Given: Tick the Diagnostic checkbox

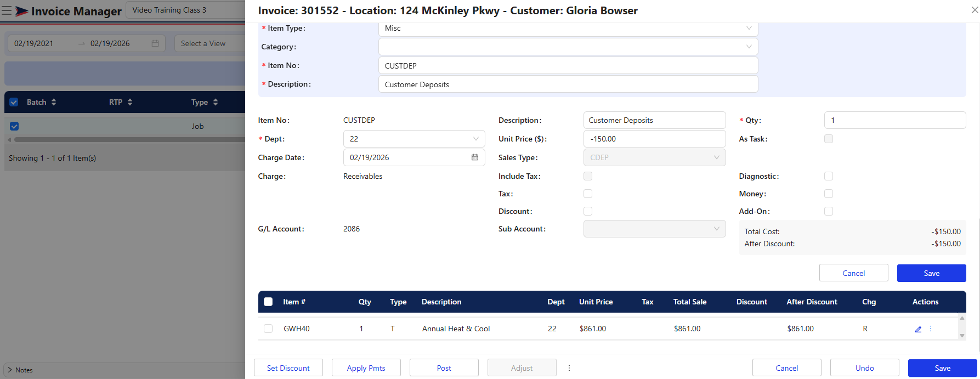Looking at the screenshot, I should tap(828, 176).
